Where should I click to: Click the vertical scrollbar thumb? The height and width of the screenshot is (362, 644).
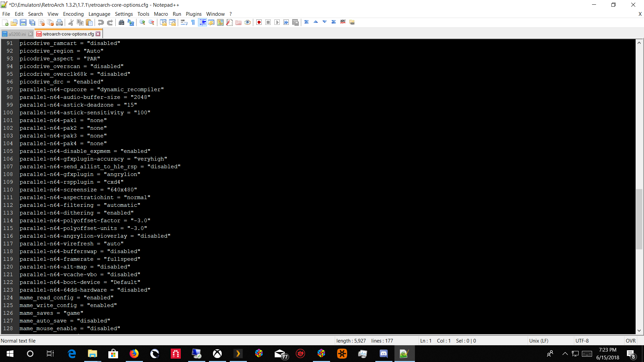(639, 219)
